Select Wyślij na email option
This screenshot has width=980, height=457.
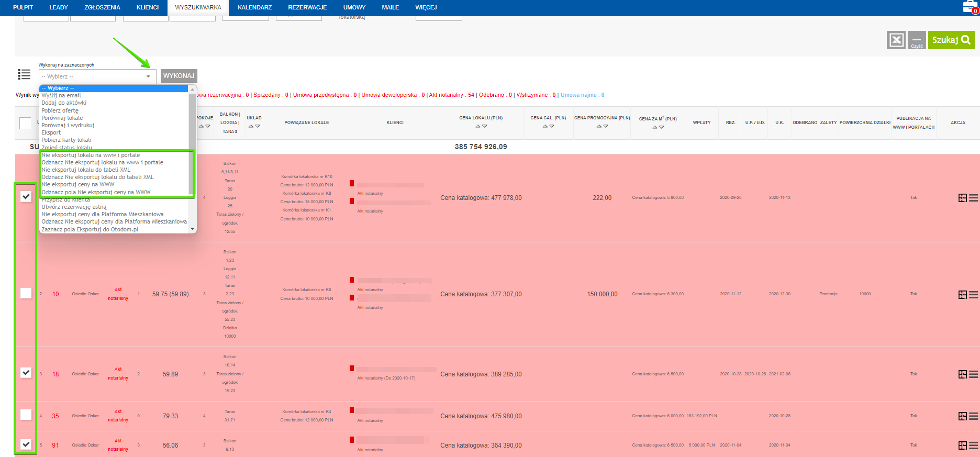(x=114, y=95)
